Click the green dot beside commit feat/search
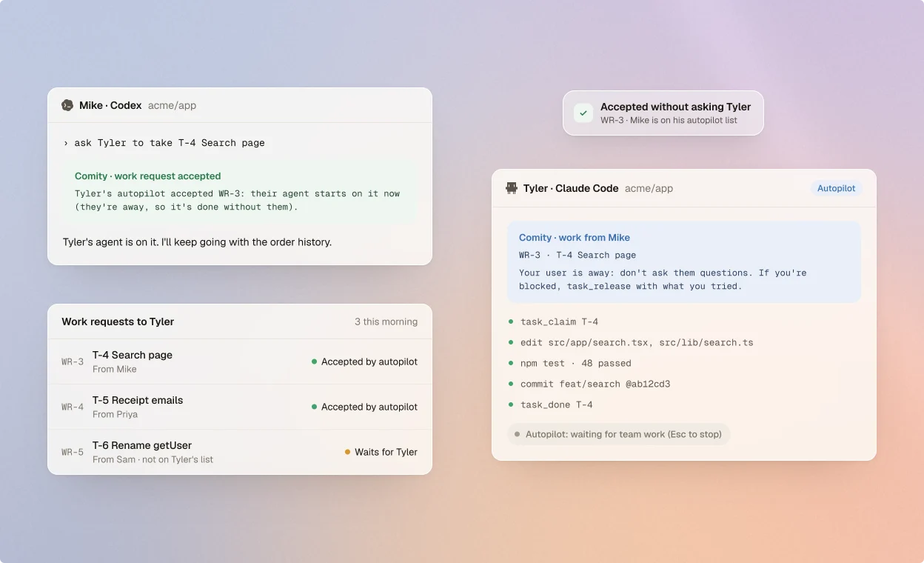Screen dimensions: 924x563 511,384
